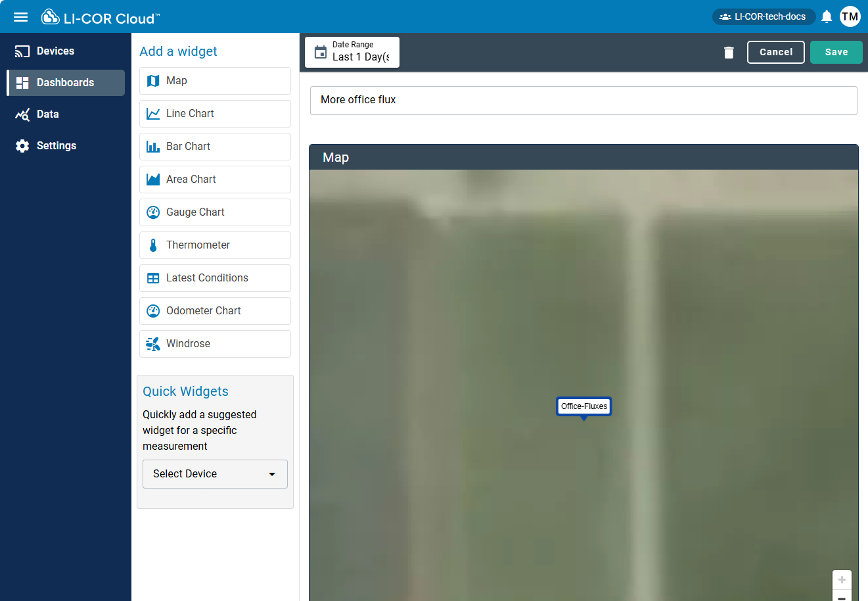The height and width of the screenshot is (601, 868).
Task: Add an Odometer Chart widget
Action: pos(215,311)
